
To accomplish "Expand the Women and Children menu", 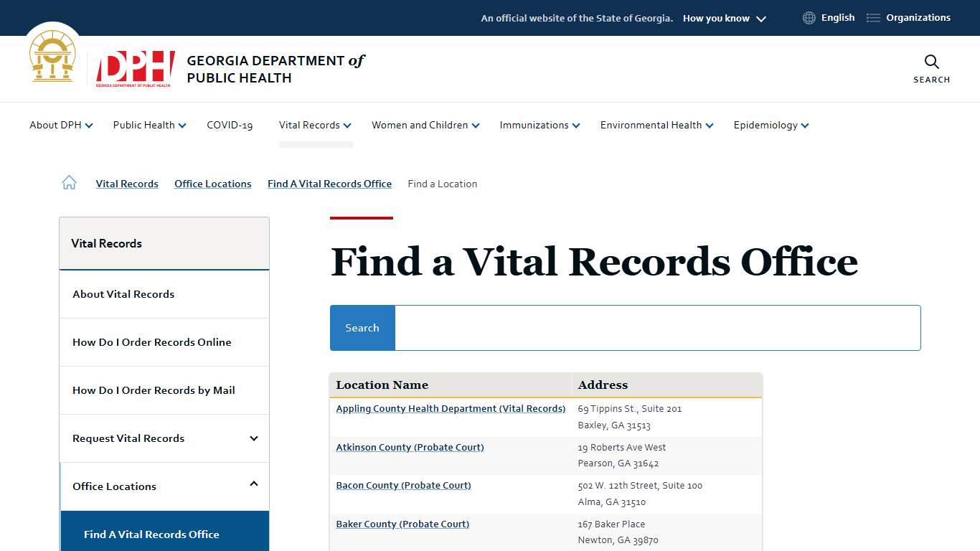I will pyautogui.click(x=425, y=125).
